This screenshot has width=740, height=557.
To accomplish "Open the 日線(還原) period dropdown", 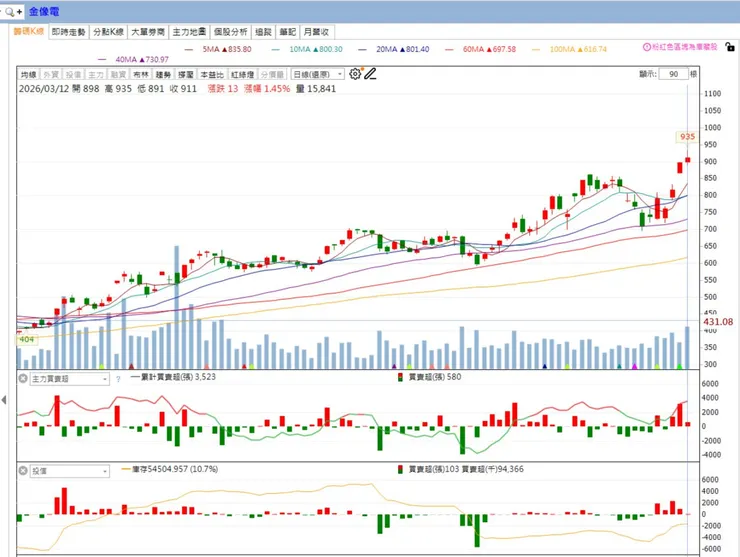I will pos(318,74).
